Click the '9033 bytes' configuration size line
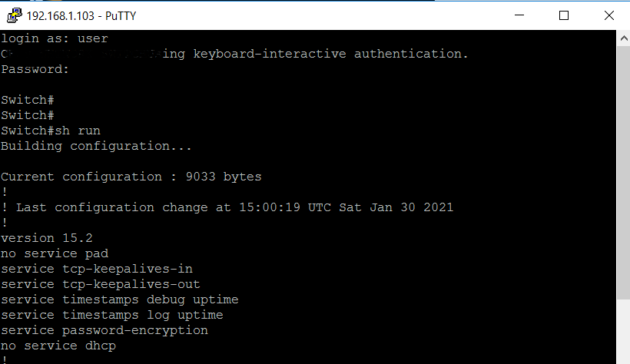Viewport: 630px width, 364px height. click(x=131, y=177)
